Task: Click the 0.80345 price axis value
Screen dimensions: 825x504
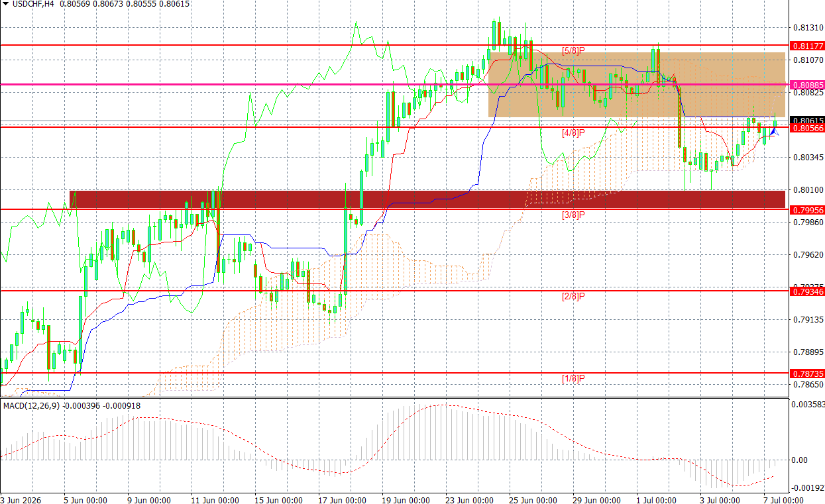Action: [808, 158]
